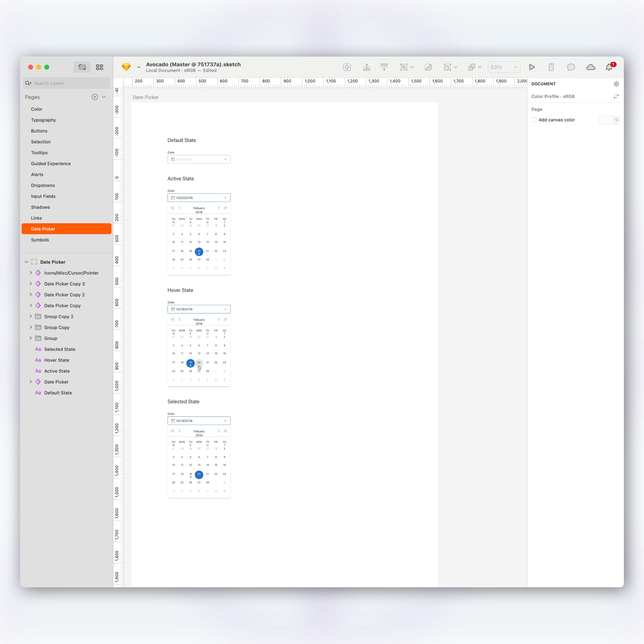Viewport: 644px width, 644px height.
Task: Click the Preview play button
Action: tap(532, 67)
